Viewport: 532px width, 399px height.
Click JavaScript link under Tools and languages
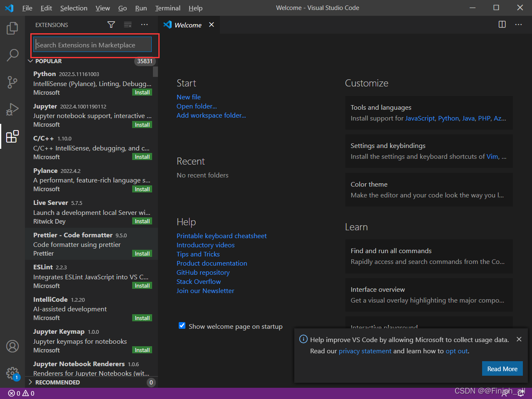[420, 118]
